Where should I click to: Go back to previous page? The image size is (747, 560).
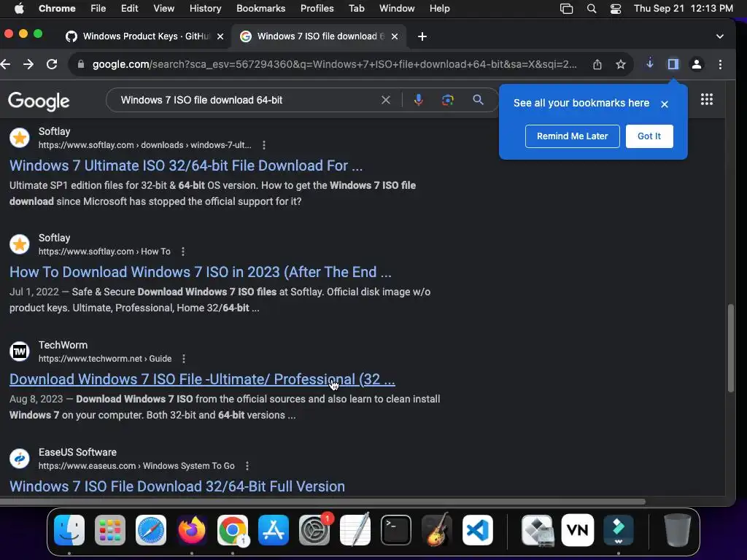tap(6, 64)
